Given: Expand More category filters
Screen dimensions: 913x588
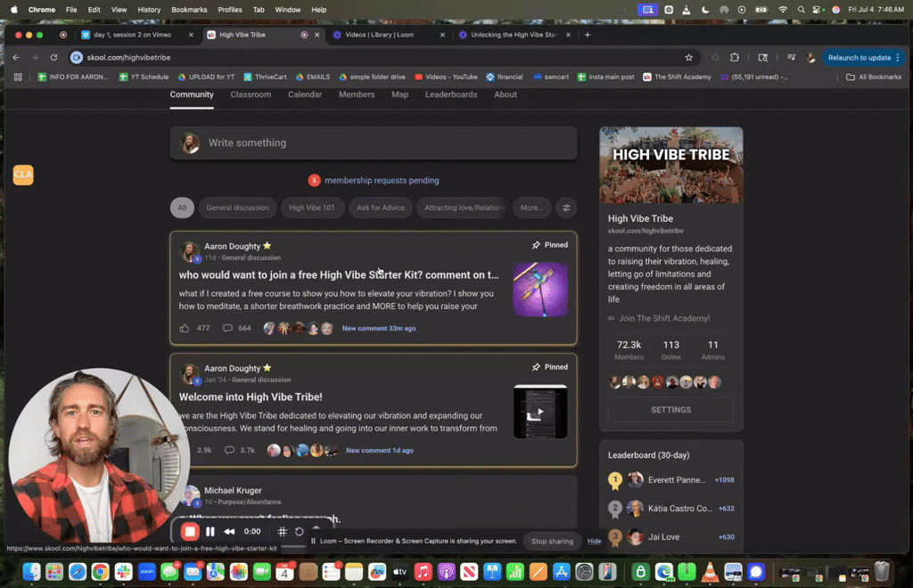Looking at the screenshot, I should 531,208.
